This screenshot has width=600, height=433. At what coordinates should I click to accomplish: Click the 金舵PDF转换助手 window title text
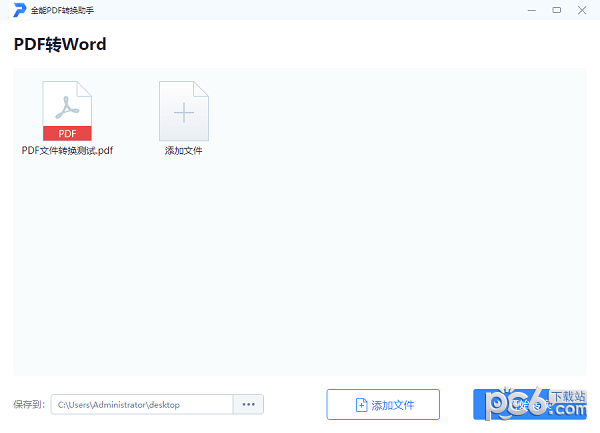pos(62,10)
